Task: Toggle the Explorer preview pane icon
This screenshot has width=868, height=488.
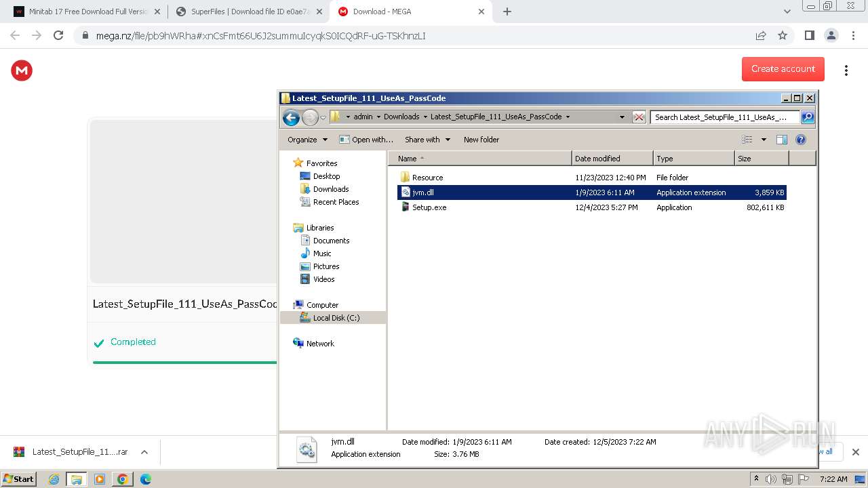Action: point(781,140)
